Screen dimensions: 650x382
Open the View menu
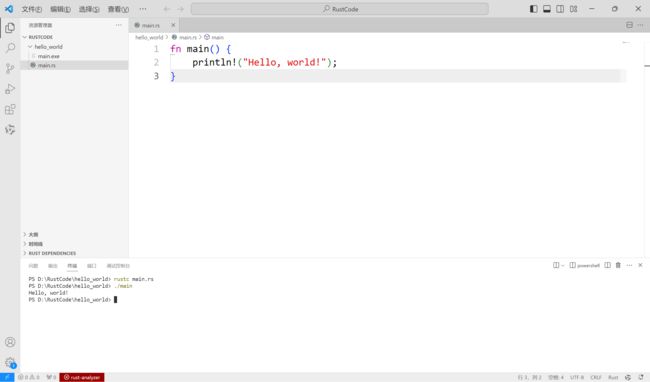(118, 9)
